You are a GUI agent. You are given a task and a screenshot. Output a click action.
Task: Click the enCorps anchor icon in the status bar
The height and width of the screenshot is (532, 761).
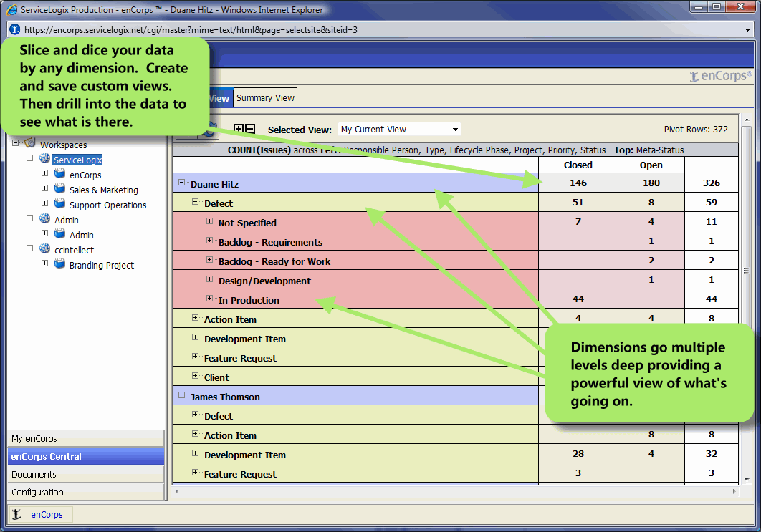tap(17, 515)
